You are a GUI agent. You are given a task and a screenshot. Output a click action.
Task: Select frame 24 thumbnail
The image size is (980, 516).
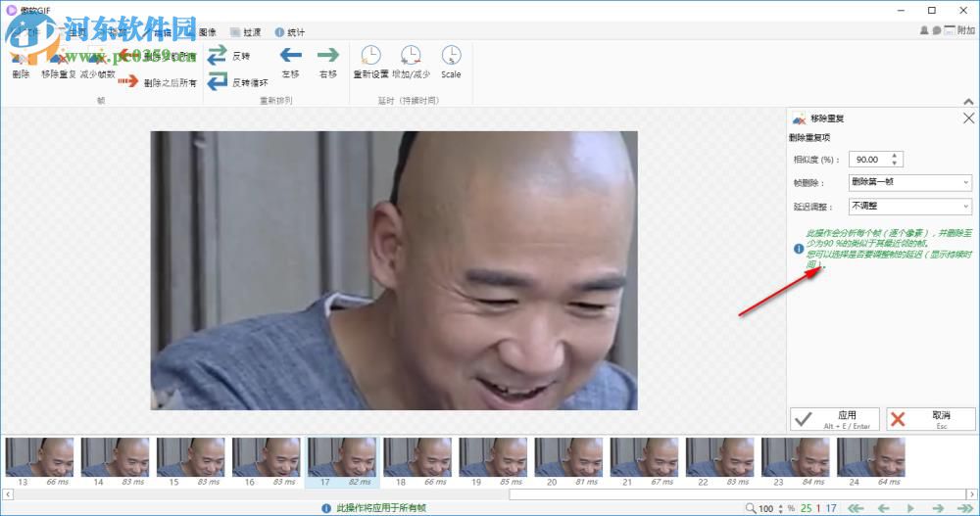click(871, 457)
